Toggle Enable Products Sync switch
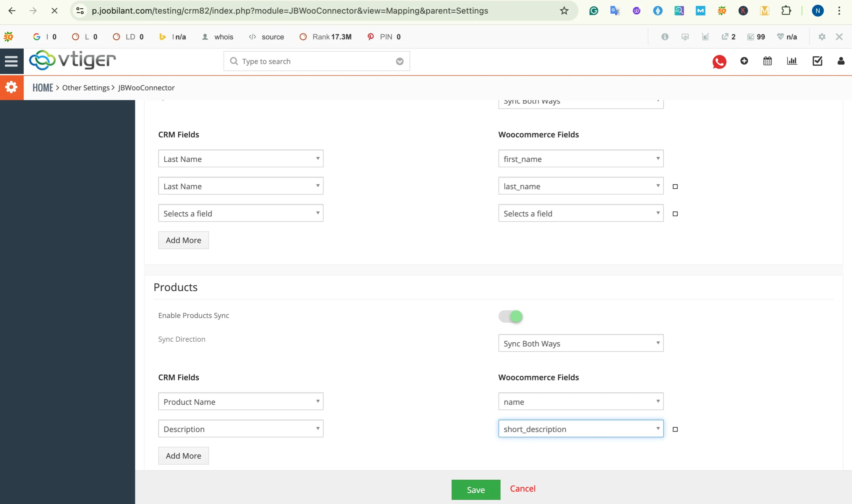The height and width of the screenshot is (504, 852). pyautogui.click(x=510, y=316)
